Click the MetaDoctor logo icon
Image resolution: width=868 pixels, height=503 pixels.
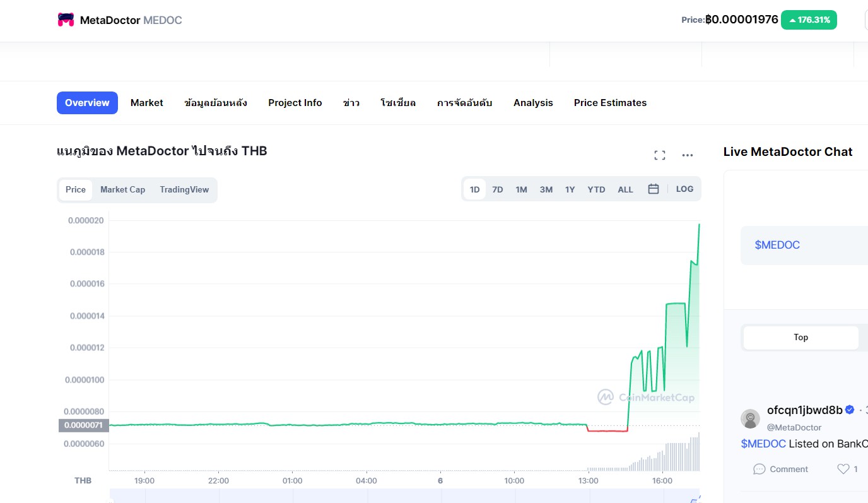coord(66,20)
